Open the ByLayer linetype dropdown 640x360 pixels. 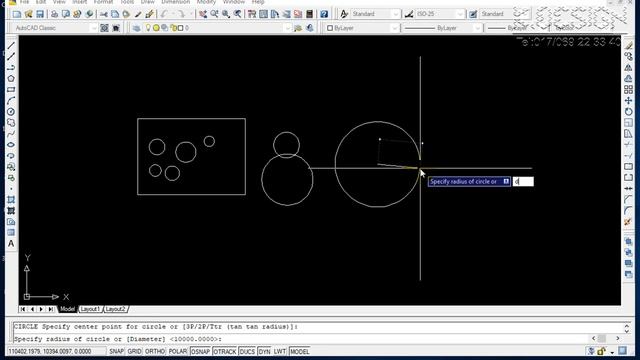[x=477, y=28]
